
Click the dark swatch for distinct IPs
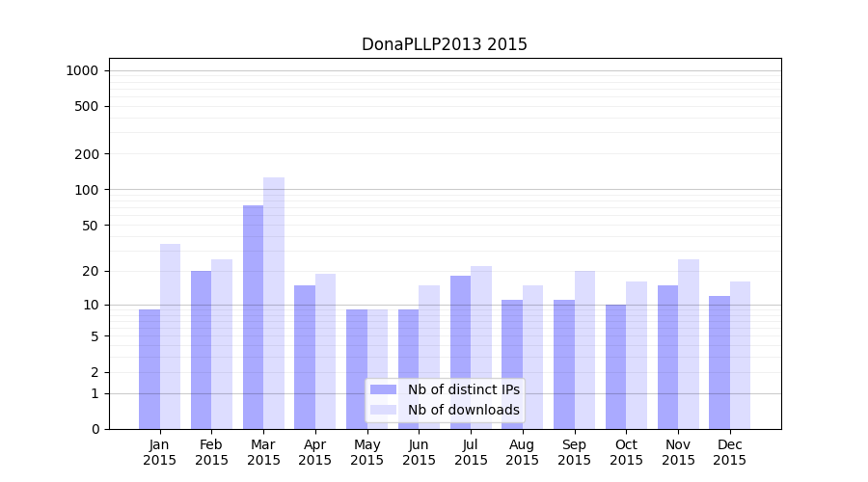(x=383, y=389)
